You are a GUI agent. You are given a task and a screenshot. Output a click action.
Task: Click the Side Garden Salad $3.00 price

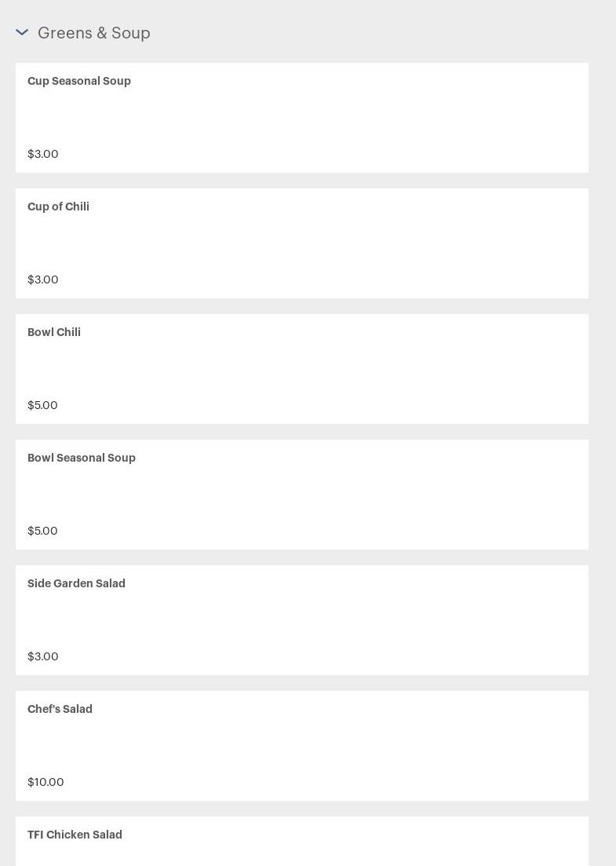[43, 656]
